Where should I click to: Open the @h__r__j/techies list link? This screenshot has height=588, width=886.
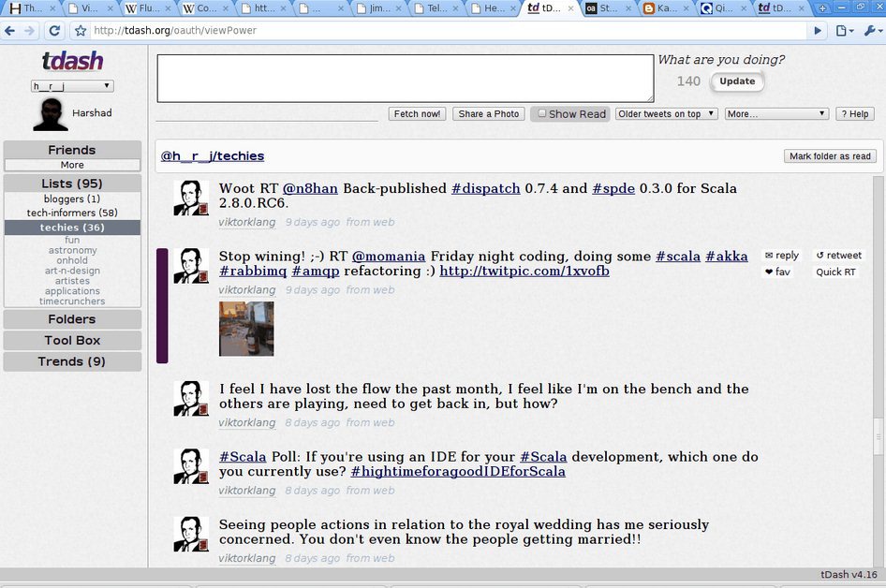pyautogui.click(x=213, y=156)
